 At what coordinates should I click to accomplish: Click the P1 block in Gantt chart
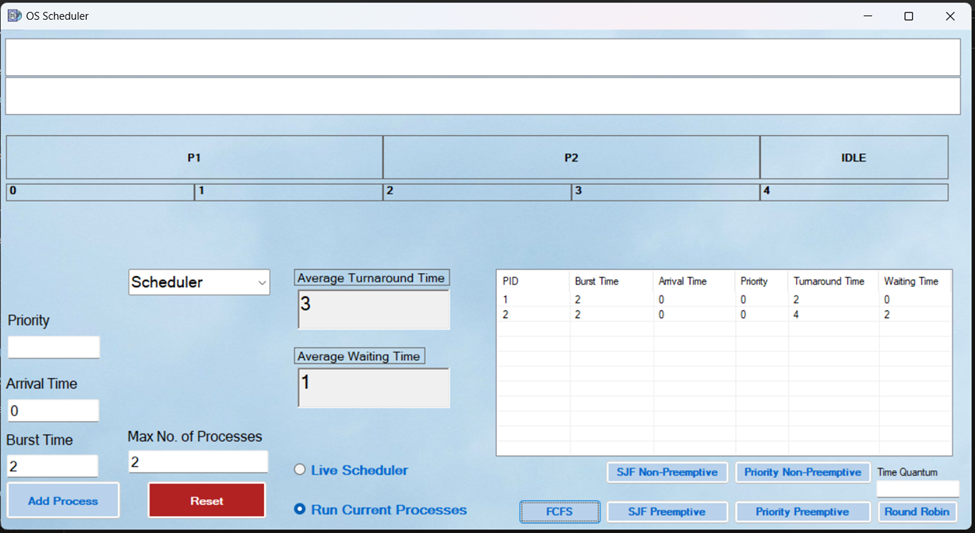[x=195, y=157]
